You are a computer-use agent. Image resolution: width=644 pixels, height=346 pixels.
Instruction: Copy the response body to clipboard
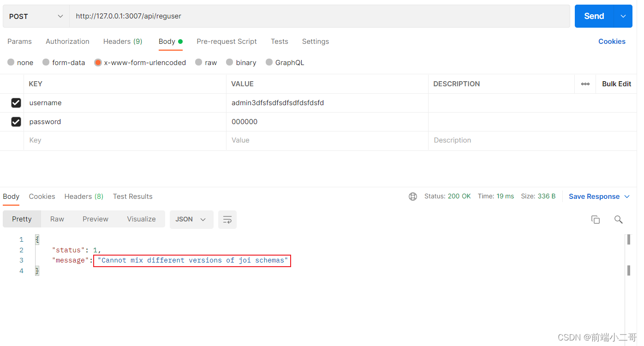click(596, 220)
